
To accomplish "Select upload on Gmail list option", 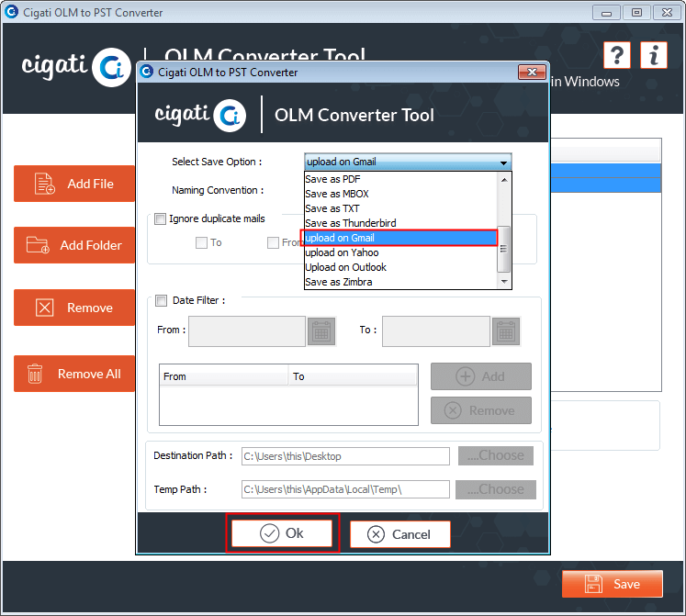I will 400,238.
